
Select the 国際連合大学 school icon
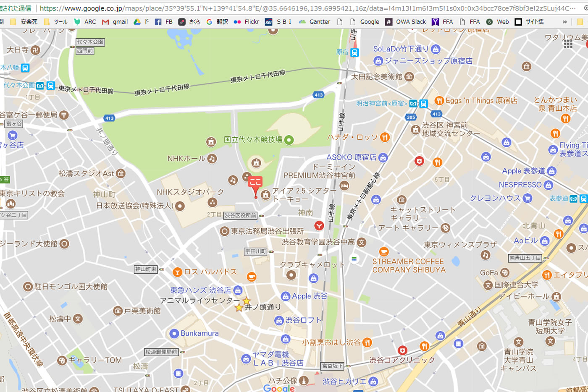(x=488, y=285)
